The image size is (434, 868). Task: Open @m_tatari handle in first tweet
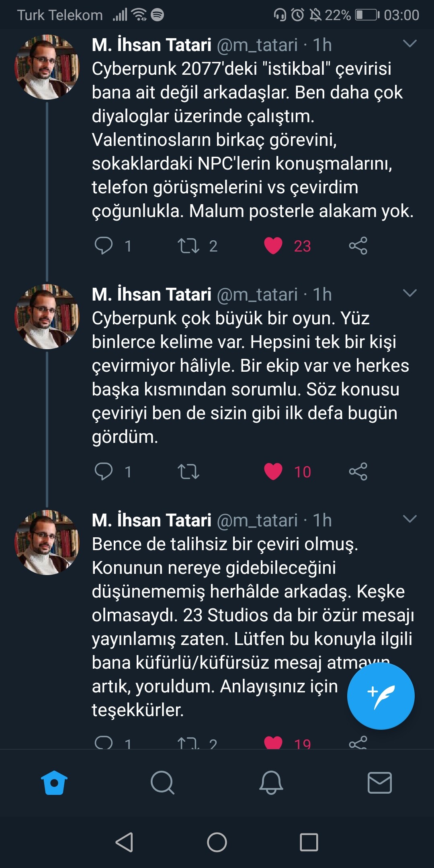click(257, 45)
